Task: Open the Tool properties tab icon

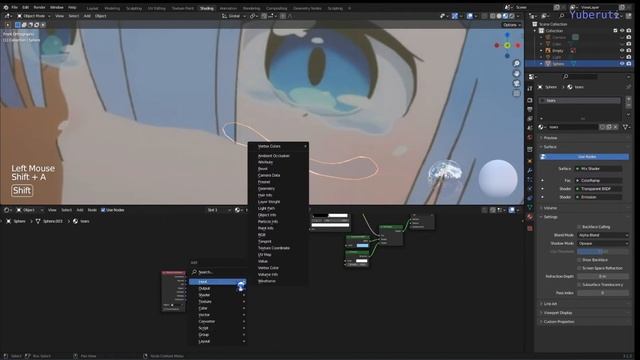Action: tap(530, 89)
